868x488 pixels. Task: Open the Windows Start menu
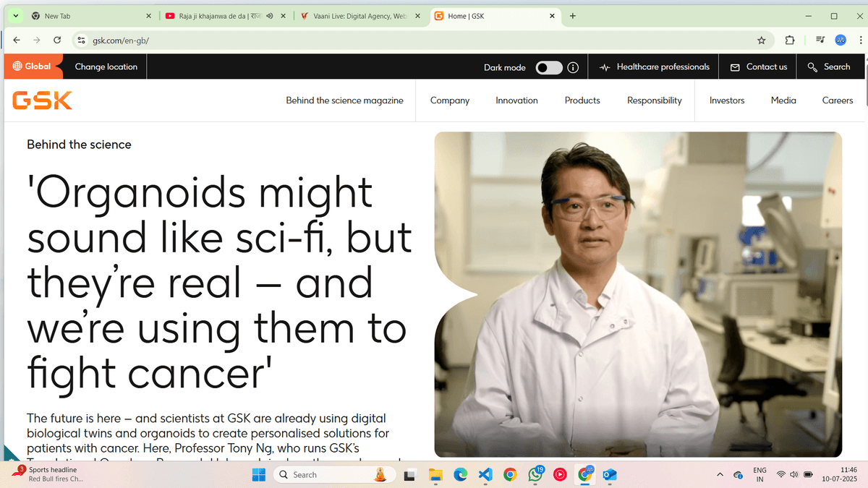point(258,474)
